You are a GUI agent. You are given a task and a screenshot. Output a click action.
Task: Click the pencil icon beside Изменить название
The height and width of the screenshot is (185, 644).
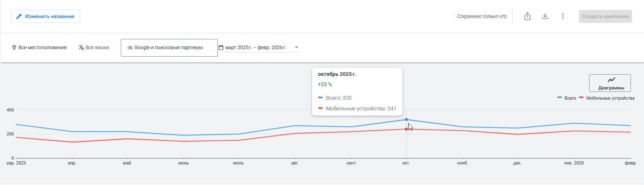[x=18, y=17]
